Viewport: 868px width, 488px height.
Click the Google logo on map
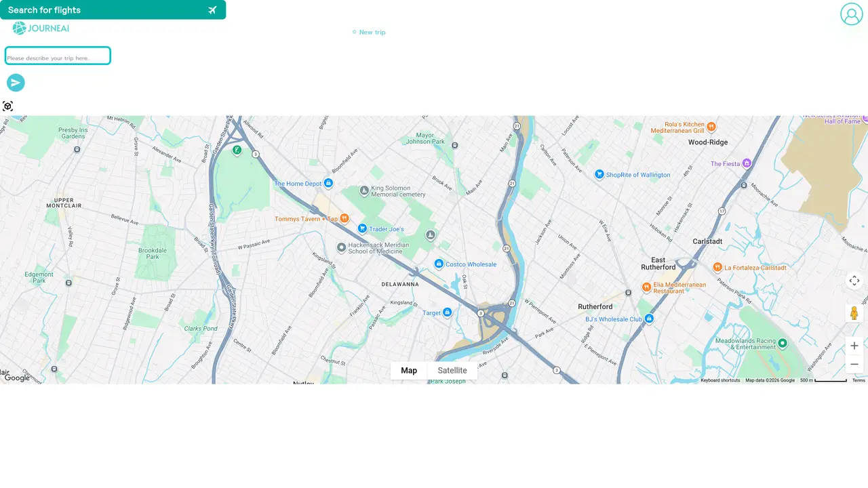(x=17, y=378)
